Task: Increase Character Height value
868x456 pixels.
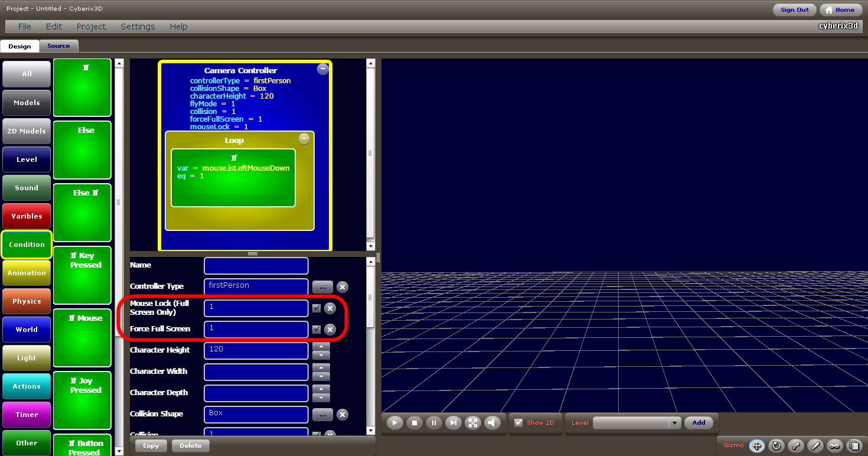Action: coord(321,346)
